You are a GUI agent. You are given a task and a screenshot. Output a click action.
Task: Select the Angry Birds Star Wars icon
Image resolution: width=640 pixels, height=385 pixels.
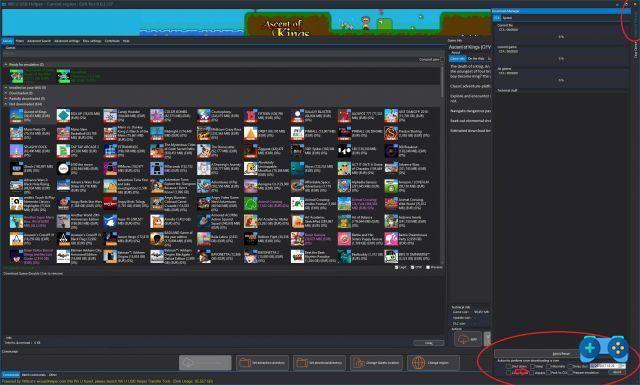pyautogui.click(x=63, y=203)
